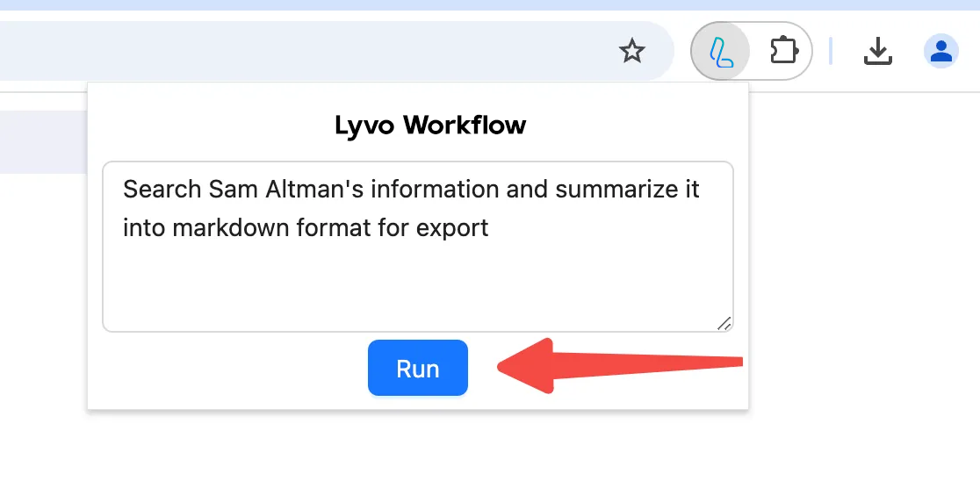Click the gray page element left of popup
The width and height of the screenshot is (980, 481).
(x=43, y=142)
